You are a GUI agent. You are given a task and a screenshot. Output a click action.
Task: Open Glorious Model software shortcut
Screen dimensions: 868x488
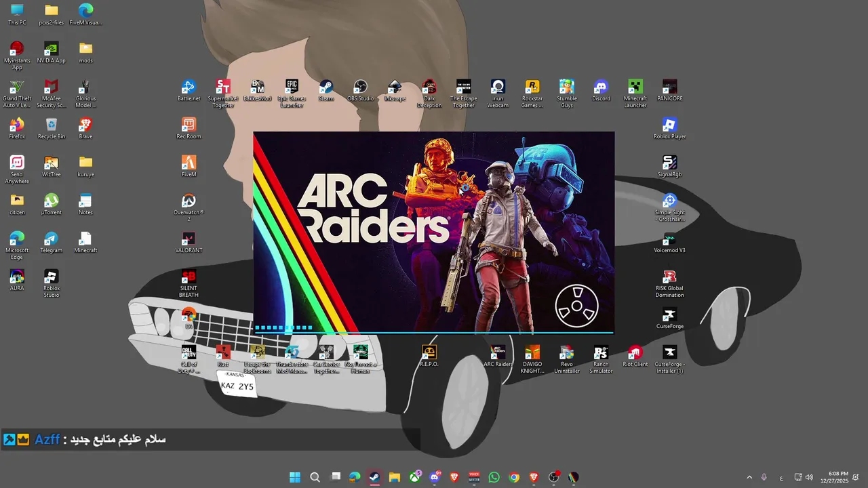click(85, 94)
